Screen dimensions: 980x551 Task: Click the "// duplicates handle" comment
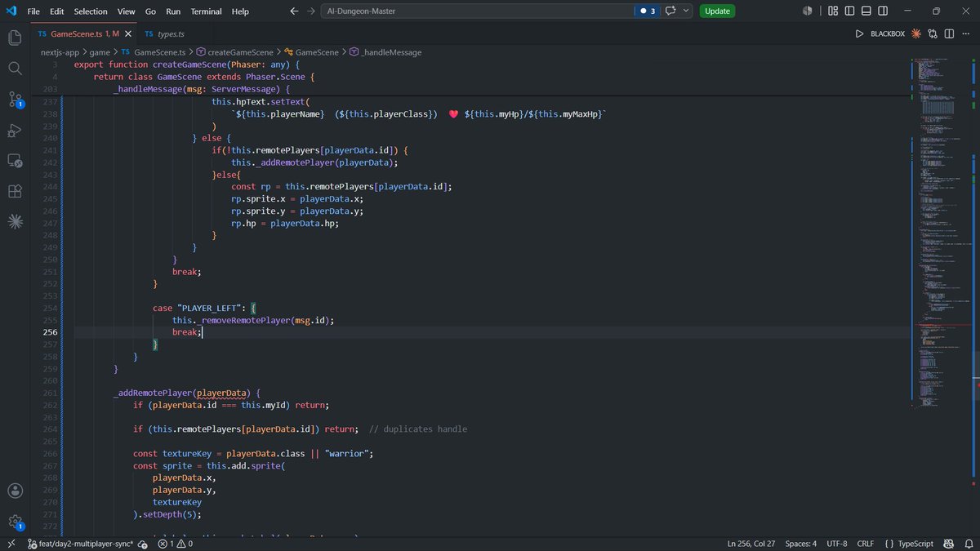[x=418, y=429]
